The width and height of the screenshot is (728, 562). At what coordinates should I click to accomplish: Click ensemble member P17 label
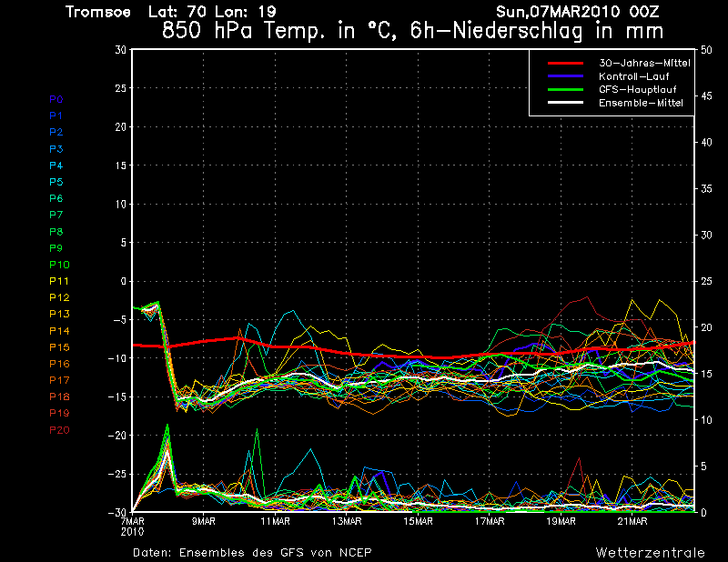click(59, 380)
